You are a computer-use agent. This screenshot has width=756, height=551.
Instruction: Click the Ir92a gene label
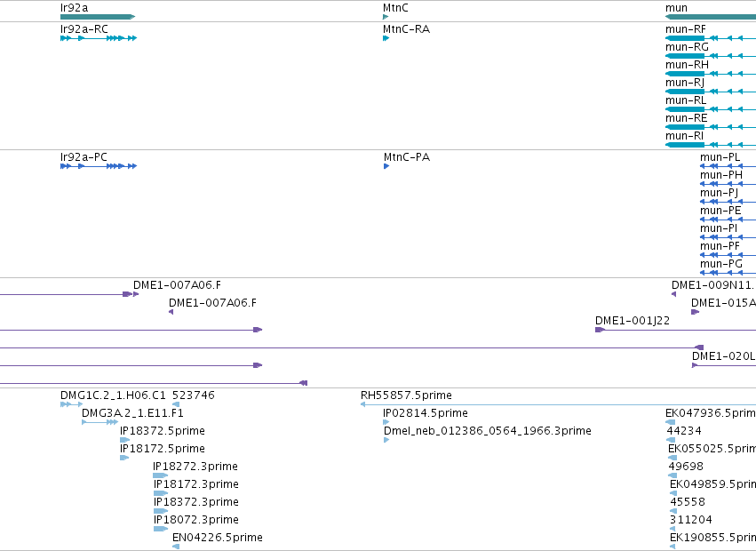(75, 8)
